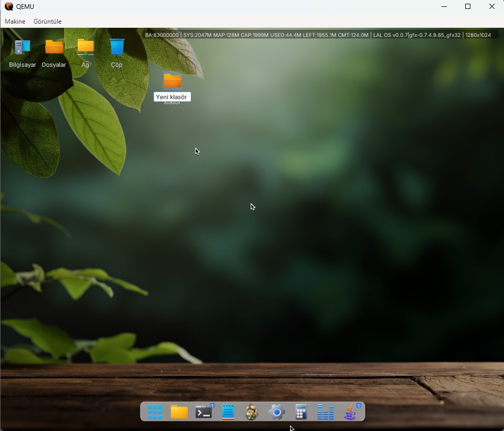Screen dimensions: 504x431
Task: Launch the terminal from the dock
Action: coord(204,412)
